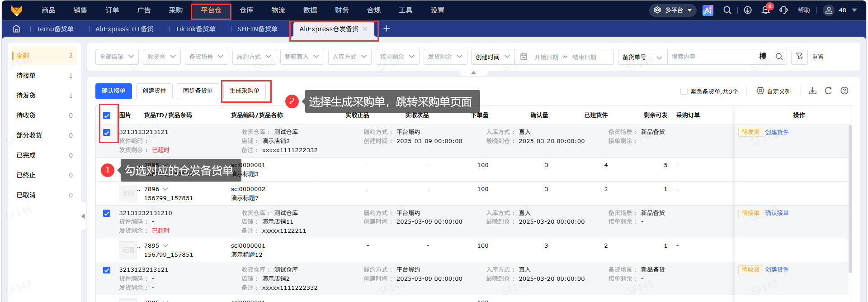Close the AliExpress仓发备货 tab
This screenshot has width=868, height=302.
(x=365, y=29)
